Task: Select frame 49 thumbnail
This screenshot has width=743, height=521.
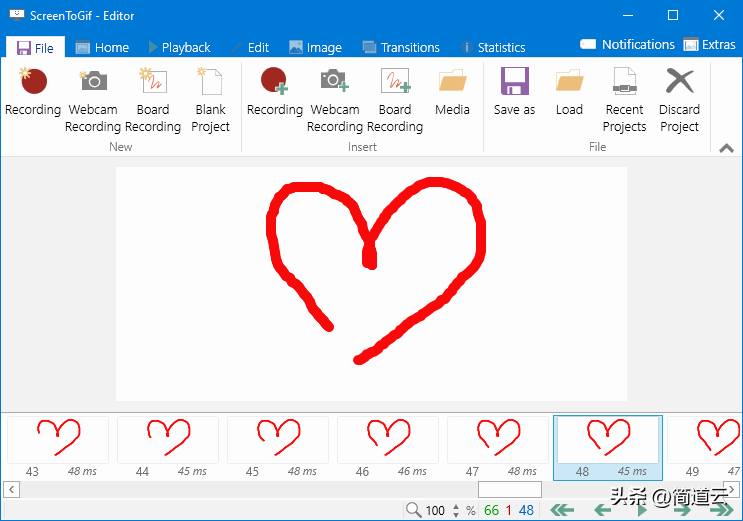Action: coord(704,448)
